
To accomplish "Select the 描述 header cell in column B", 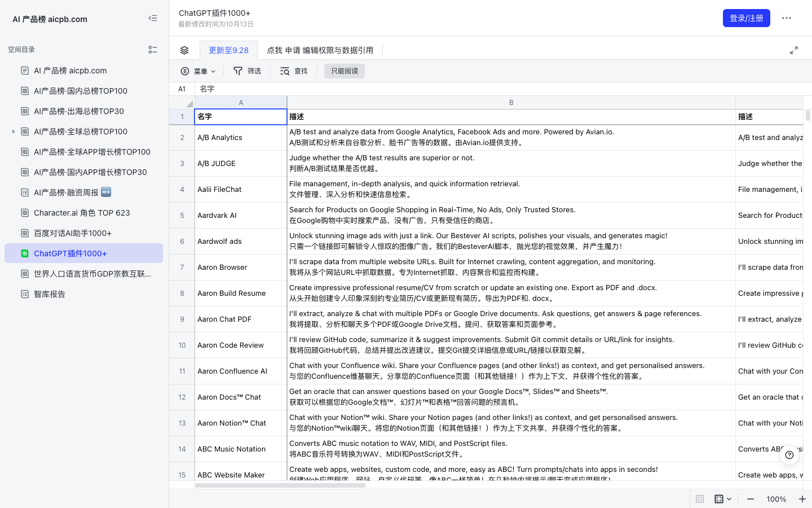I will (511, 117).
